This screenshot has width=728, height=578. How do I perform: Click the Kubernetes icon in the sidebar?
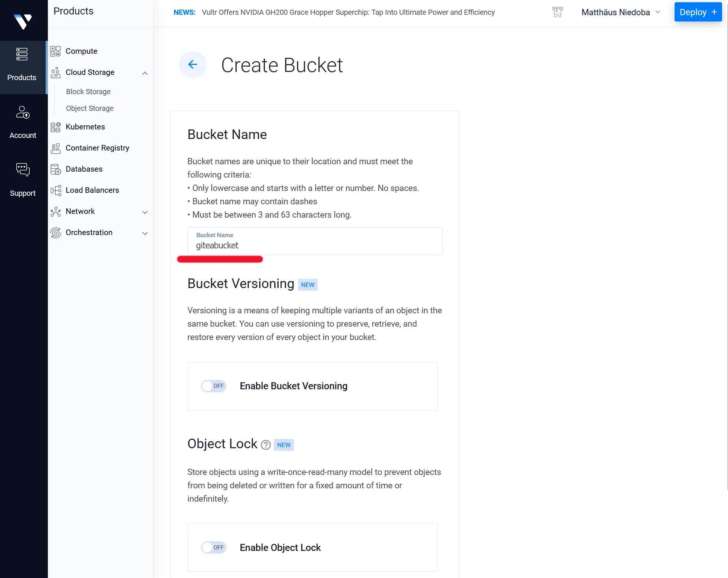56,127
